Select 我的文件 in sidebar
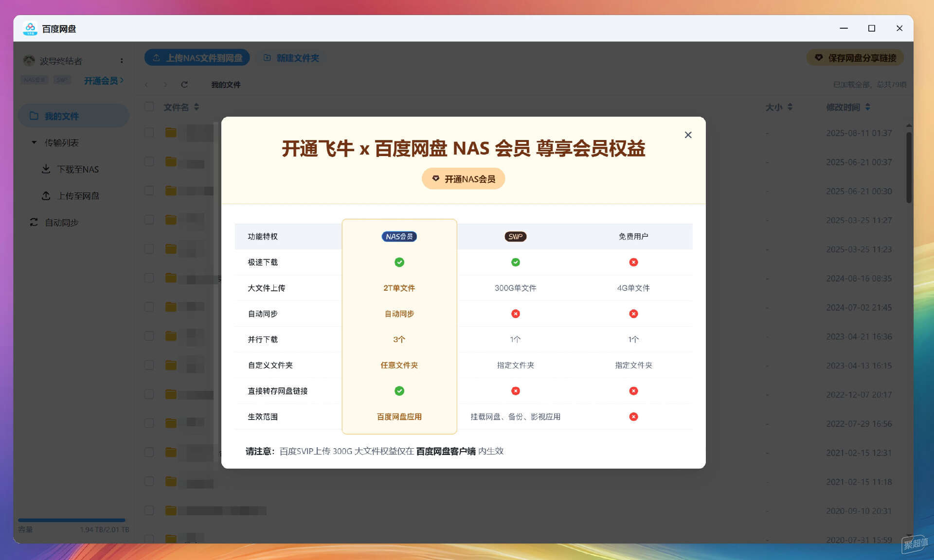 coord(73,116)
